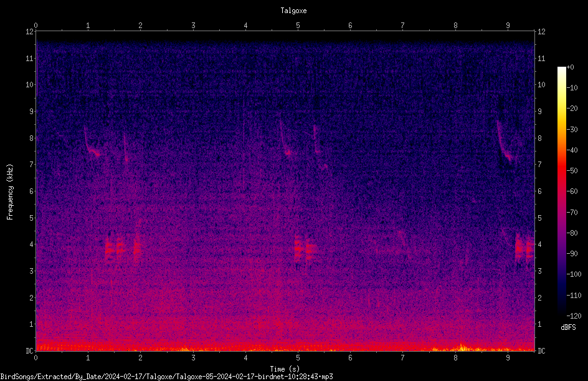Image resolution: width=588 pixels, height=381 pixels.
Task: Click the -120 label on color scale
Action: pyautogui.click(x=574, y=316)
